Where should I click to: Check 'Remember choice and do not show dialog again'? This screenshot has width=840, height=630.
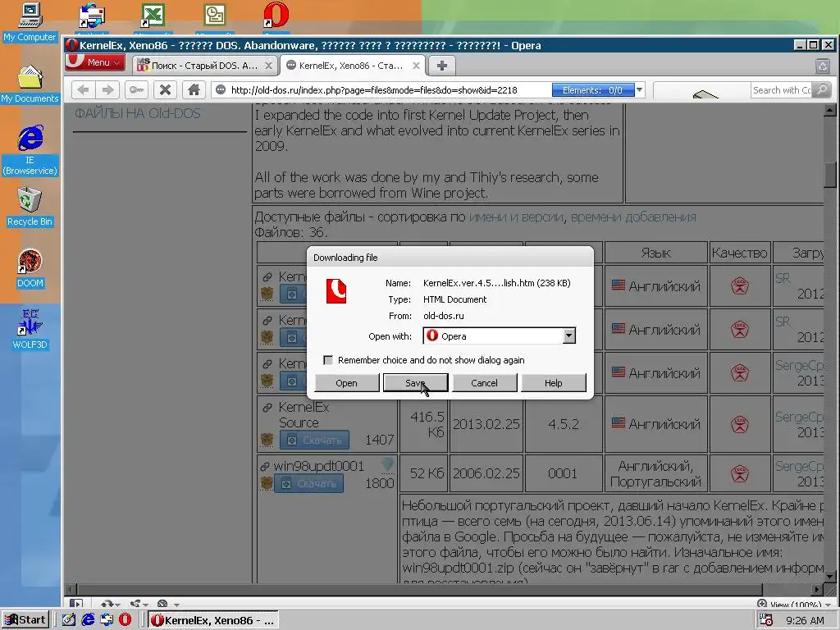(328, 360)
